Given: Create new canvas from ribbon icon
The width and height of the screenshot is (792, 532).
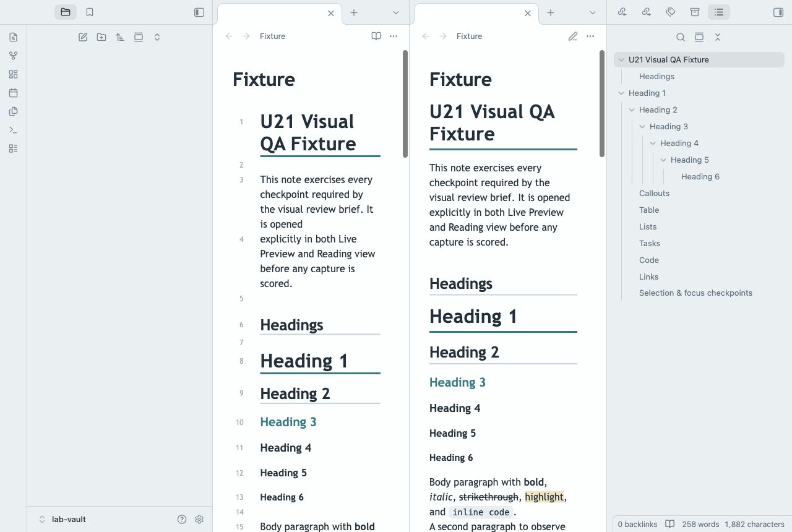Looking at the screenshot, I should 14,74.
